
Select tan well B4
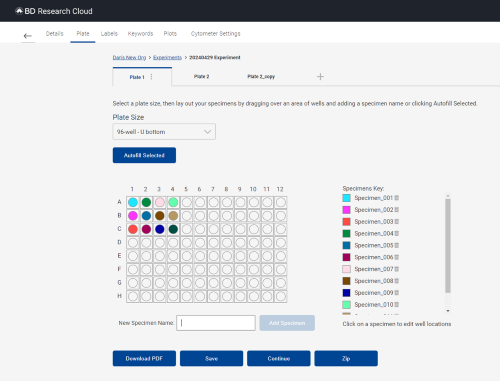point(173,216)
